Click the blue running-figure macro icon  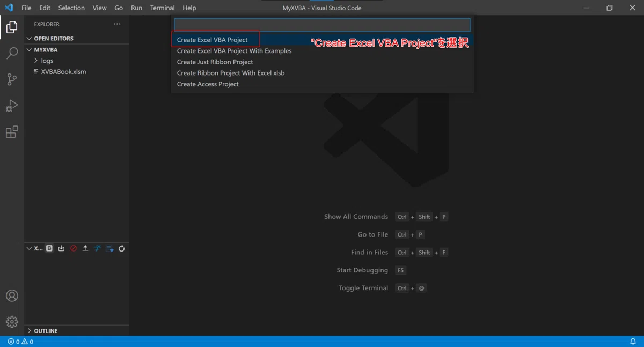(x=98, y=248)
